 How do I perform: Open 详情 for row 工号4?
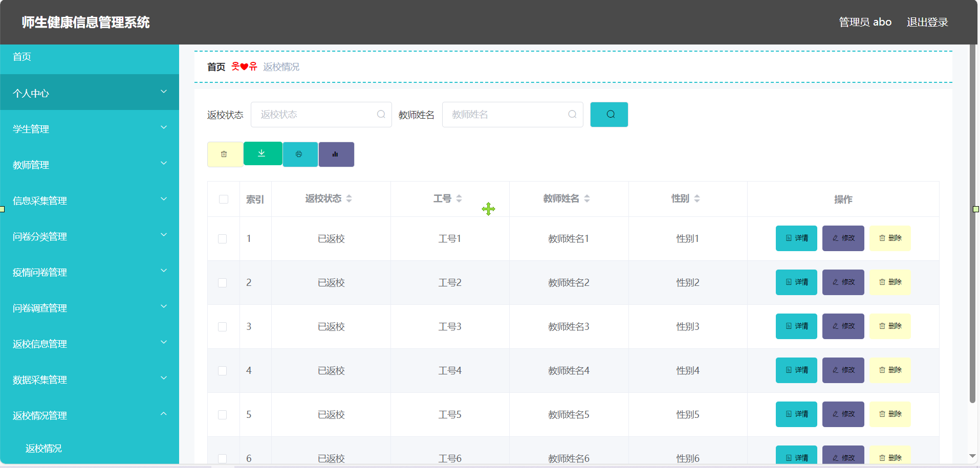click(796, 370)
